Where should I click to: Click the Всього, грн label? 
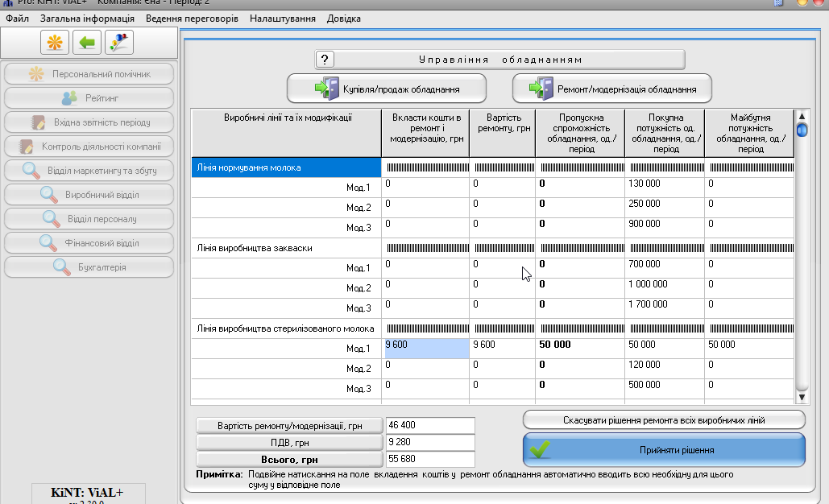(289, 460)
